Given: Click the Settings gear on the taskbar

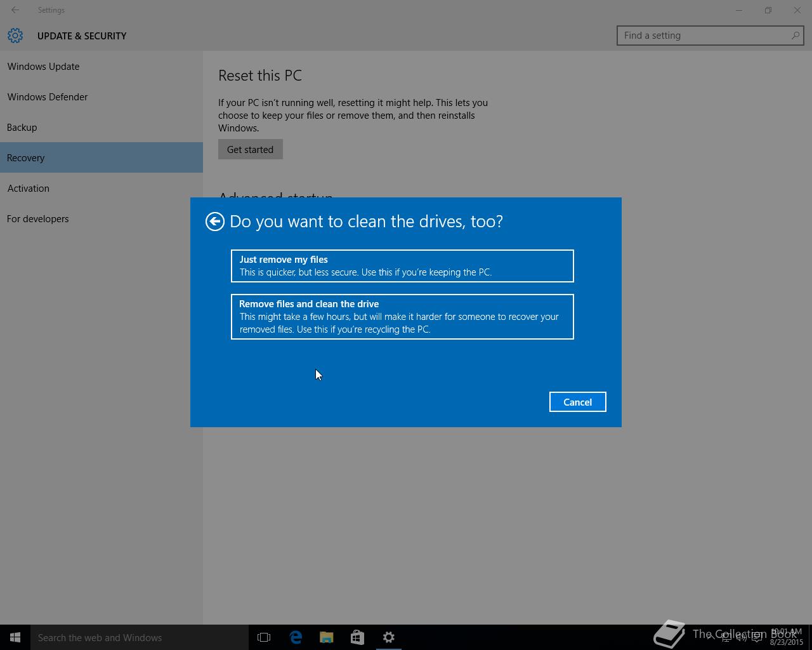Looking at the screenshot, I should click(x=389, y=637).
